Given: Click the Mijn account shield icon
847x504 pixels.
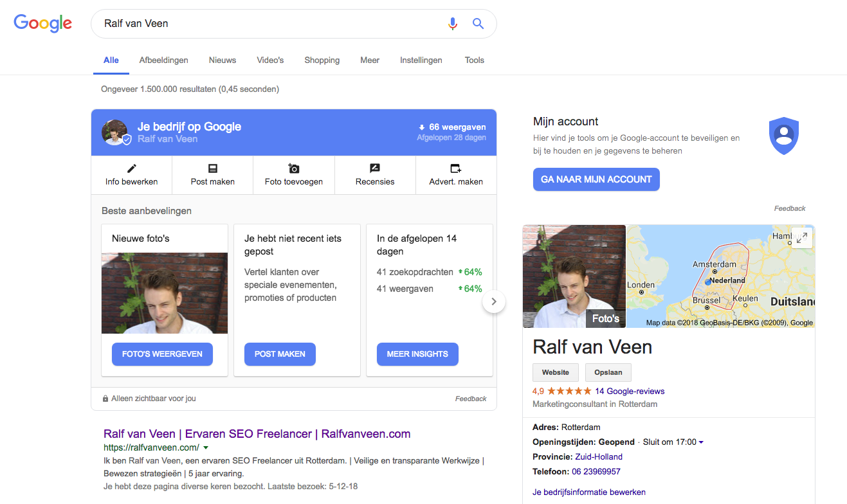Looking at the screenshot, I should point(783,136).
